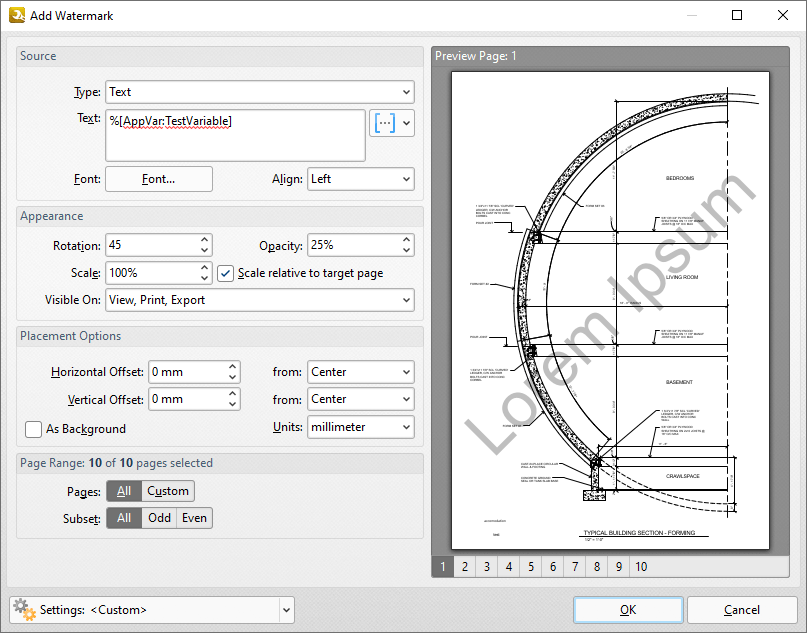Viewport: 807px width, 633px height.
Task: Switch preview to page 10
Action: [x=641, y=567]
